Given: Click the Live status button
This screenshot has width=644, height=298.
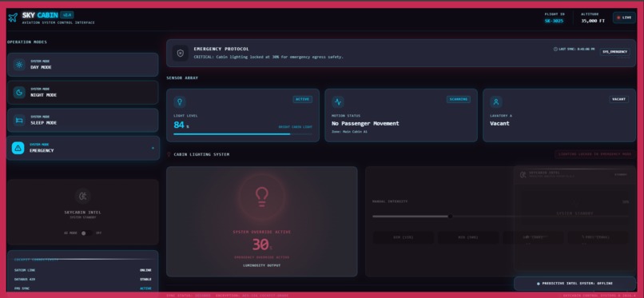Looking at the screenshot, I should [x=624, y=18].
